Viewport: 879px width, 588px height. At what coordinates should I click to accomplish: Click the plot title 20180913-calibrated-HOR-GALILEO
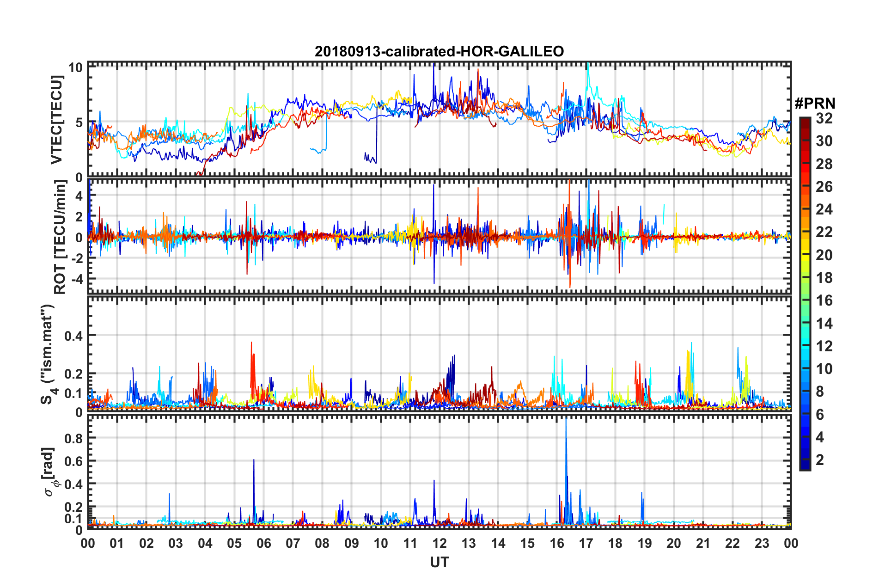(x=439, y=51)
